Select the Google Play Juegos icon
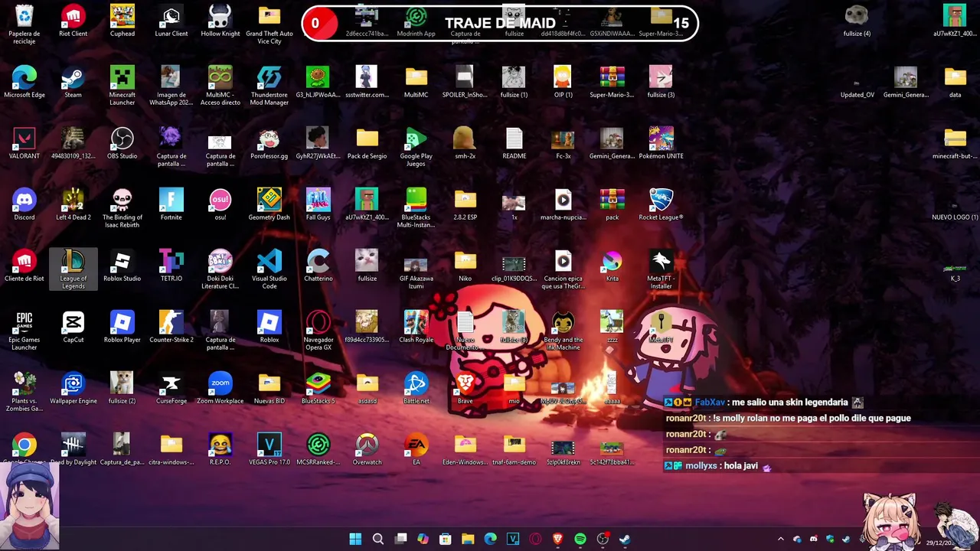The height and width of the screenshot is (551, 980). point(416,147)
